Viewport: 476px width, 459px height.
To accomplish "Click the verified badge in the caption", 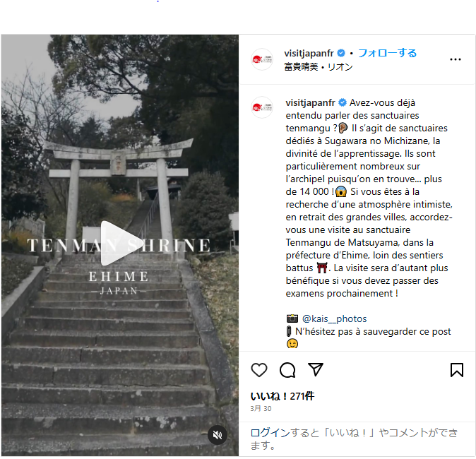I will 343,102.
